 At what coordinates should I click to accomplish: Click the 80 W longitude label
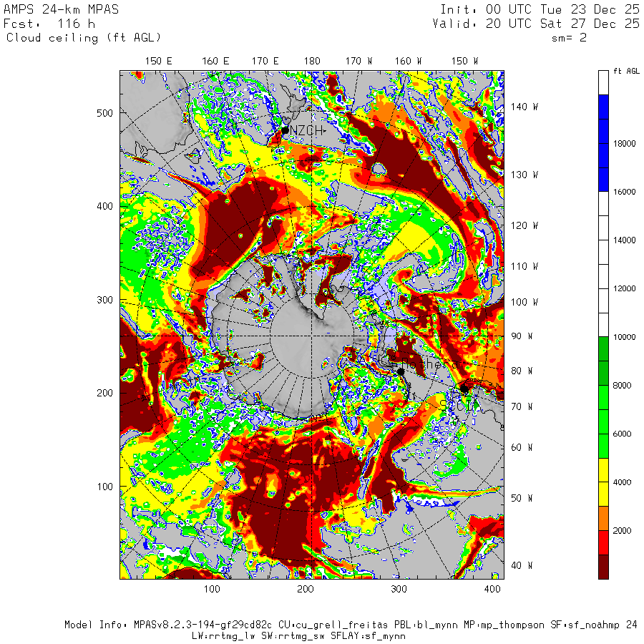point(522,371)
